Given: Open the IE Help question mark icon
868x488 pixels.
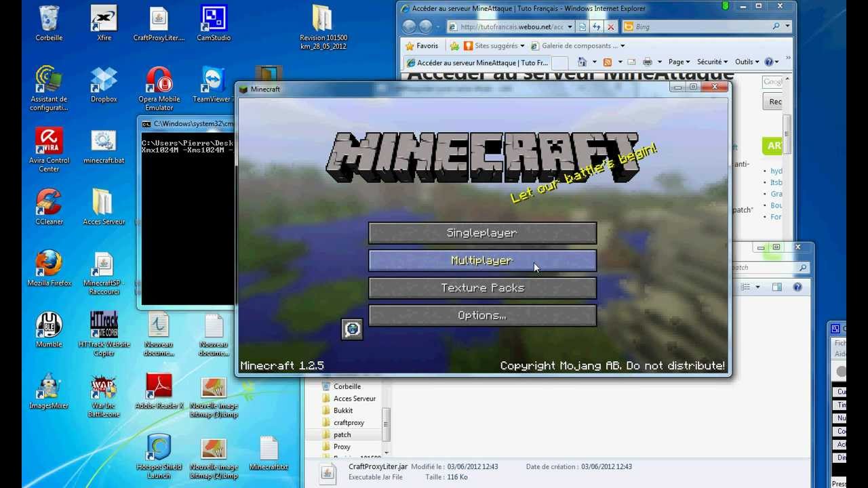Looking at the screenshot, I should 769,62.
